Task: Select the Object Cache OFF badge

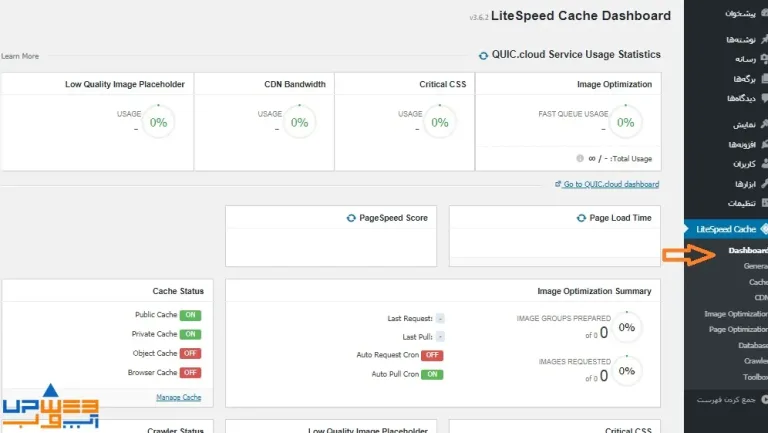Action: pos(190,353)
